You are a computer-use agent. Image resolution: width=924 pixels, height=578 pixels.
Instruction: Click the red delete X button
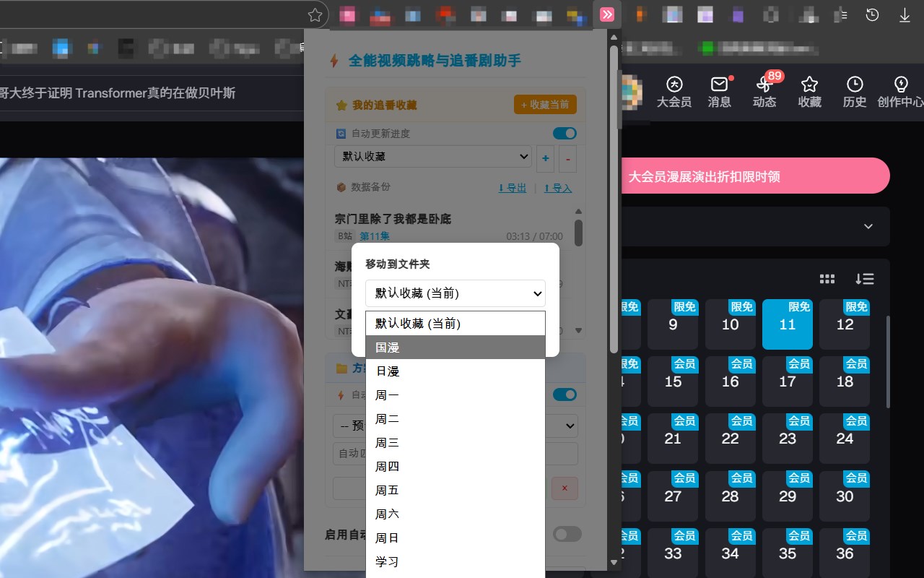point(565,488)
